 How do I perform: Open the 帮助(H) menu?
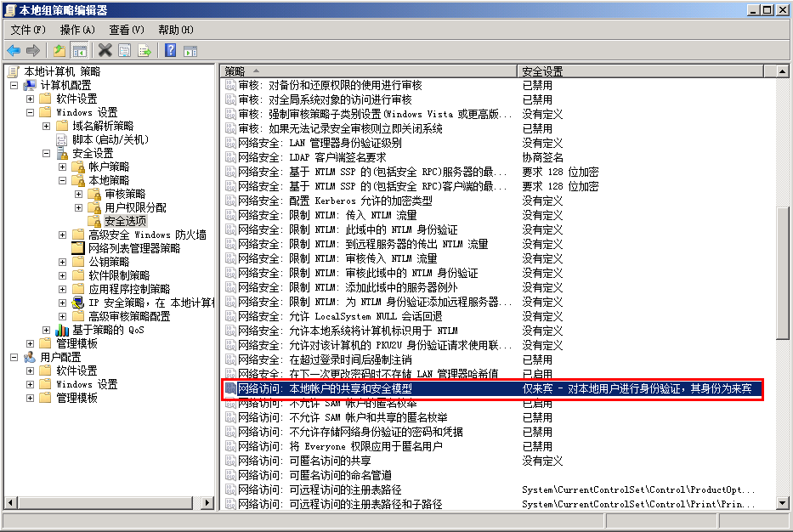[x=175, y=30]
